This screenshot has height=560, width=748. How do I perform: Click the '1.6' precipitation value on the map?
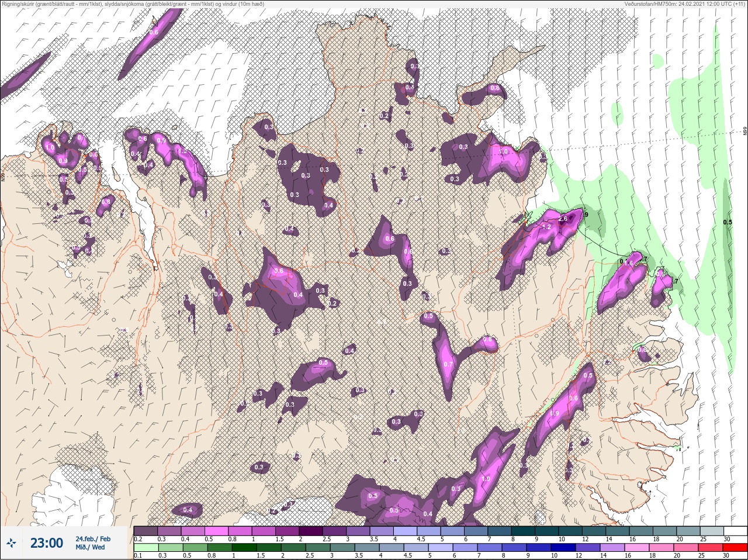pyautogui.click(x=629, y=264)
